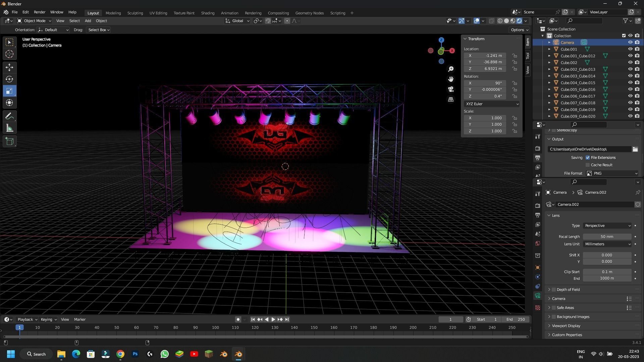The image size is (644, 362).
Task: Uncheck the File Extensions checkbox
Action: [588, 158]
